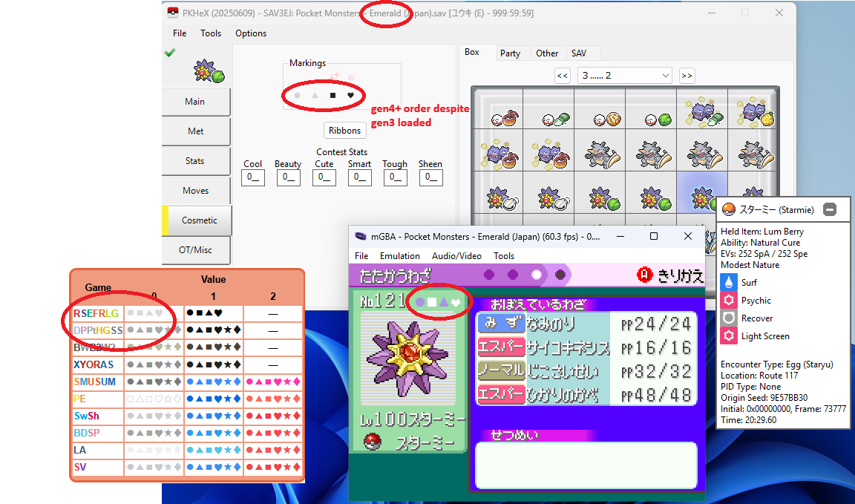This screenshot has height=504, width=855.
Task: Open the Moves side tab
Action: pos(196,191)
